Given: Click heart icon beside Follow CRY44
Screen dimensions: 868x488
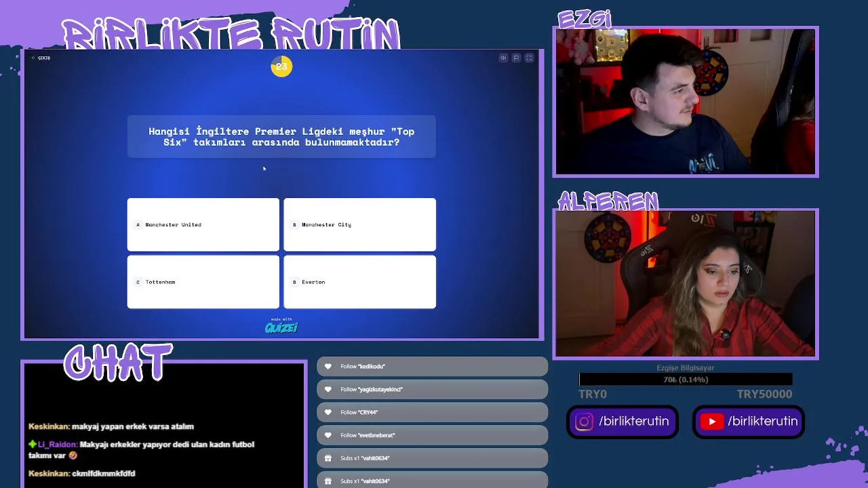Looking at the screenshot, I should click(328, 413).
